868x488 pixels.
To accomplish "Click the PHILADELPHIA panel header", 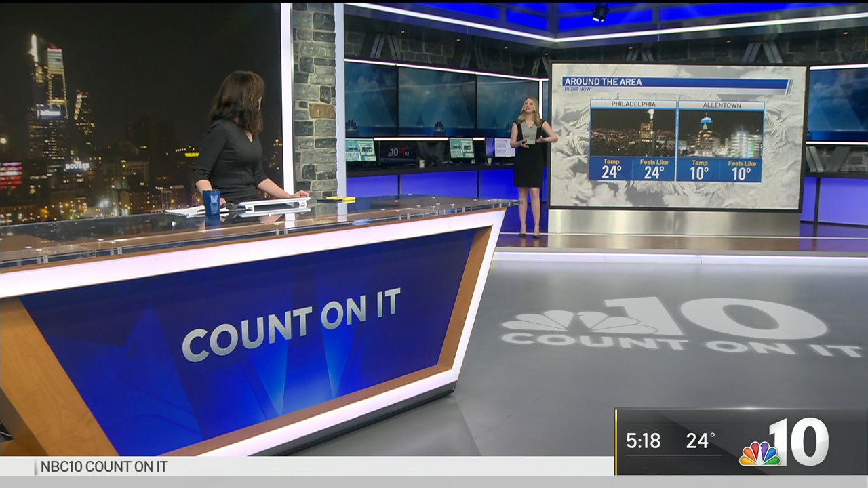I will [633, 104].
